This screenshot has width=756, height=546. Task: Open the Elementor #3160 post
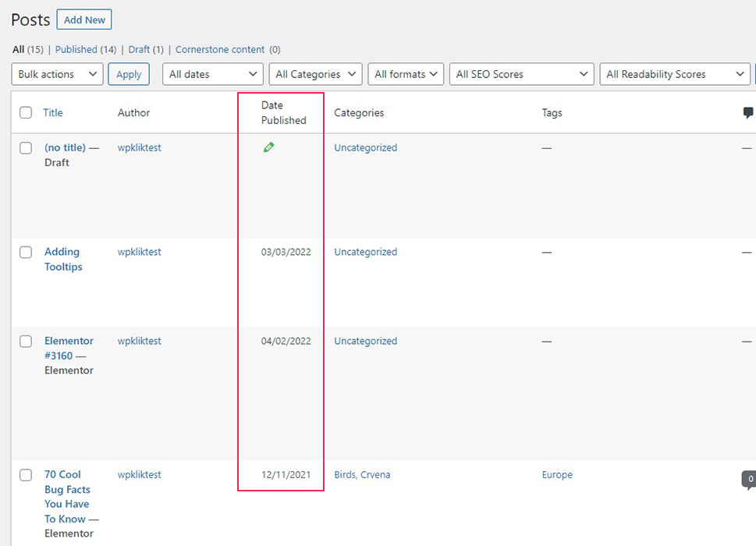click(x=69, y=349)
